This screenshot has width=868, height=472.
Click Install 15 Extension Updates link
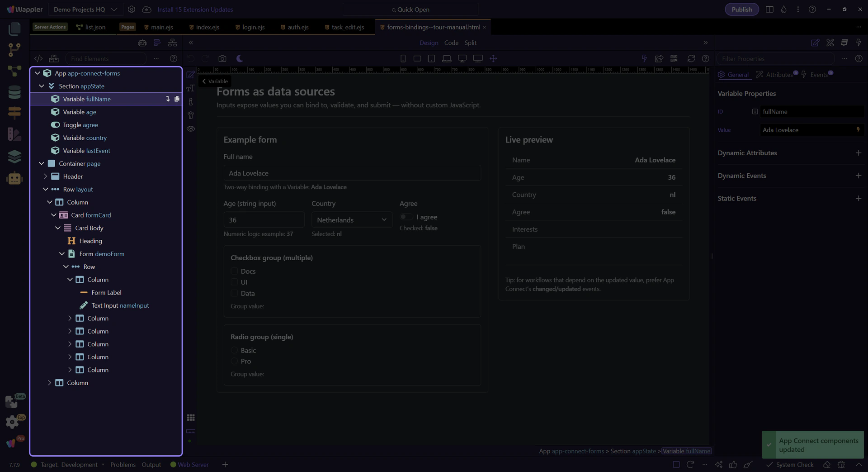tap(195, 10)
